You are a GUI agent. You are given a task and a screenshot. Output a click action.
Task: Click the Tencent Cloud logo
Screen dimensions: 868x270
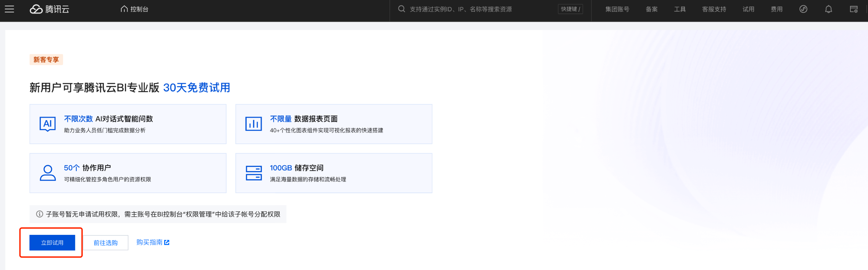(x=49, y=9)
